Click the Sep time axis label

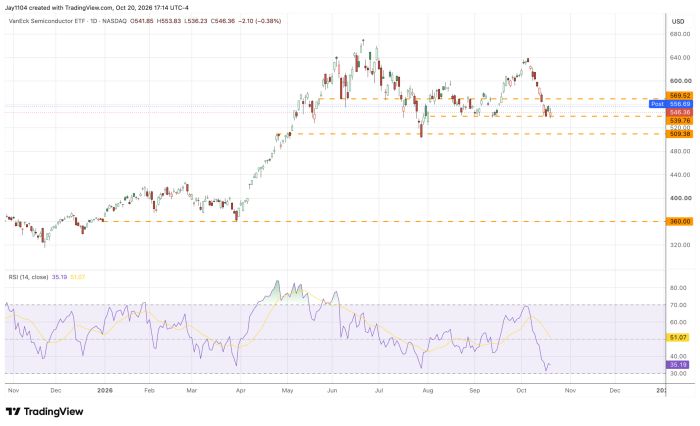(475, 390)
